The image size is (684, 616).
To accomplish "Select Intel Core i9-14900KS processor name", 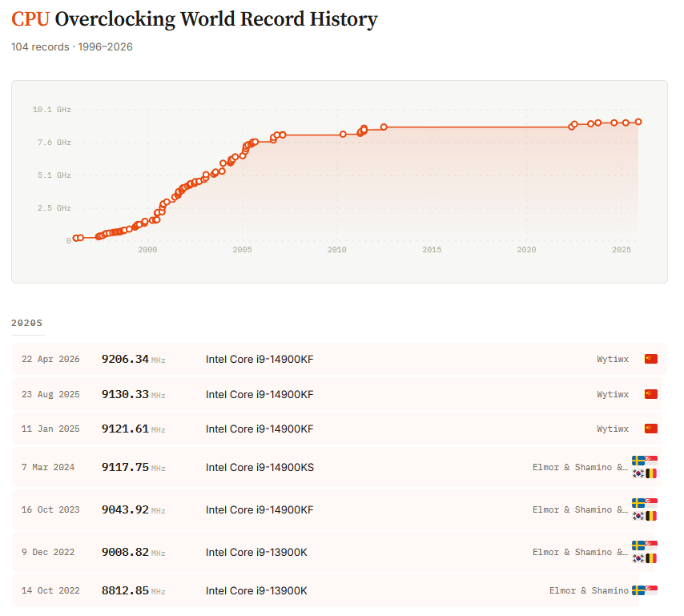I will coord(260,467).
